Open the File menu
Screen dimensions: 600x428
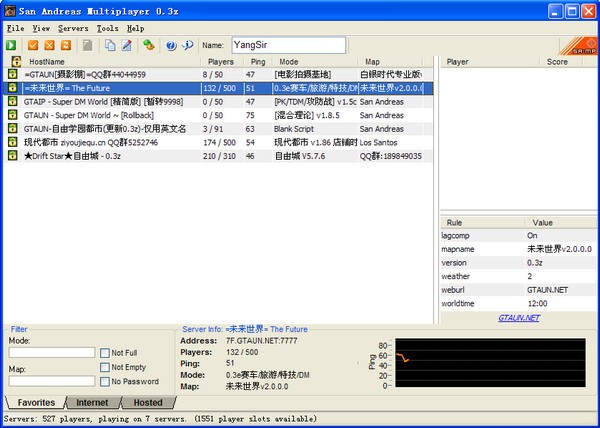[15, 28]
